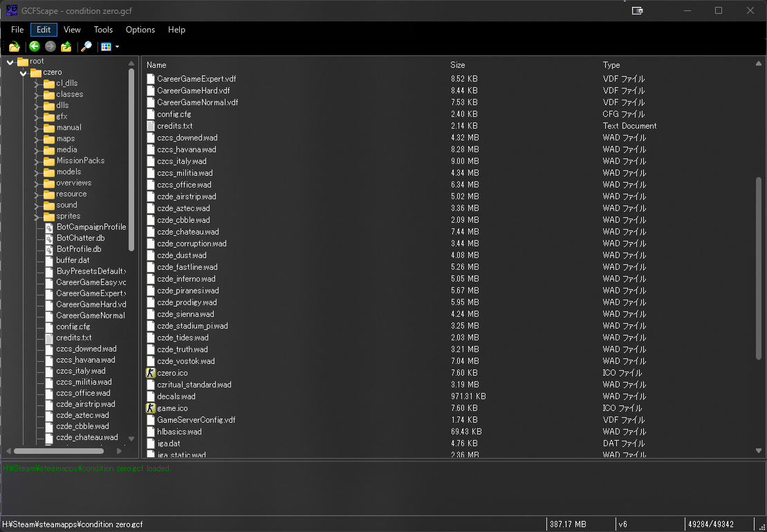The image size is (767, 532).
Task: Open the Options menu
Action: pos(140,30)
